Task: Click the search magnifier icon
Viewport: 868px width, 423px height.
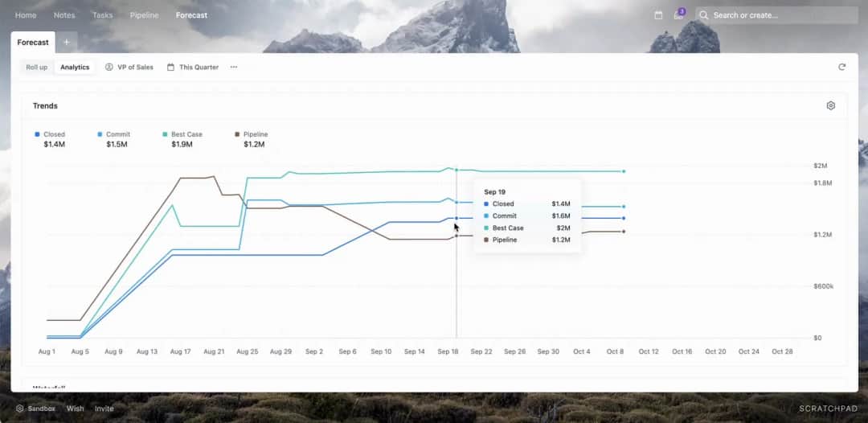Action: pos(703,15)
